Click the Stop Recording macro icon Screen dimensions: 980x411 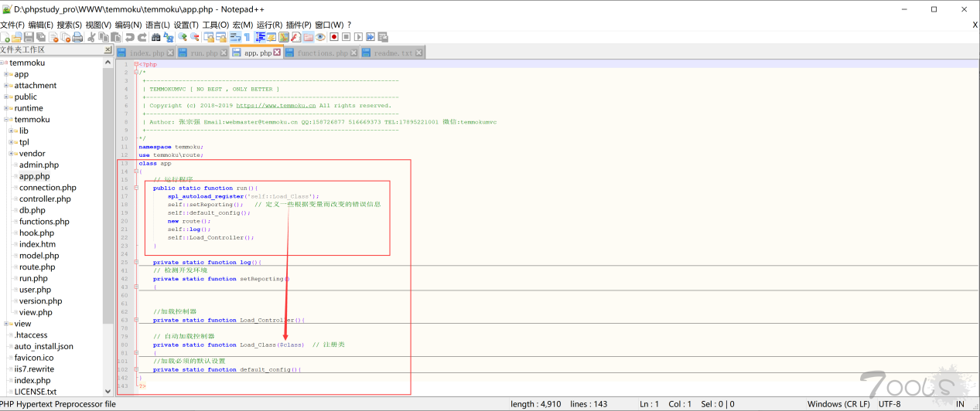coord(346,37)
